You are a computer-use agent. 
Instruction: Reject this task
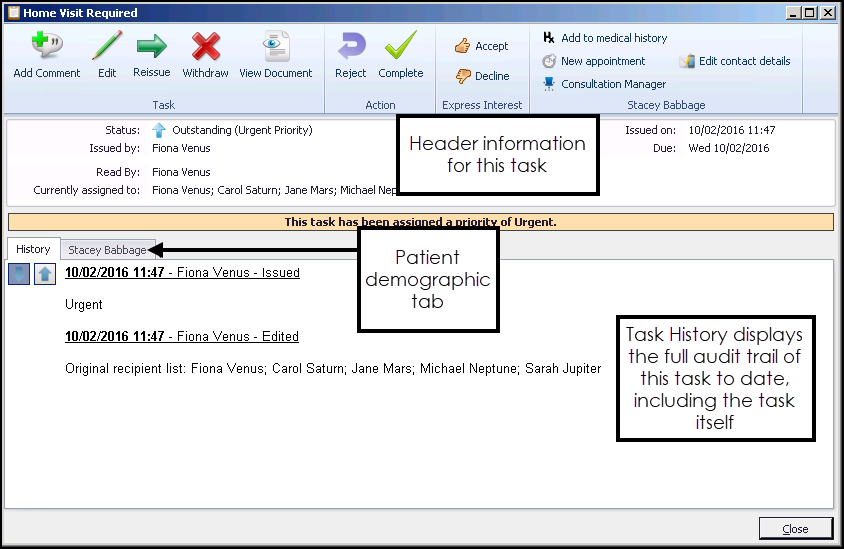pos(350,55)
